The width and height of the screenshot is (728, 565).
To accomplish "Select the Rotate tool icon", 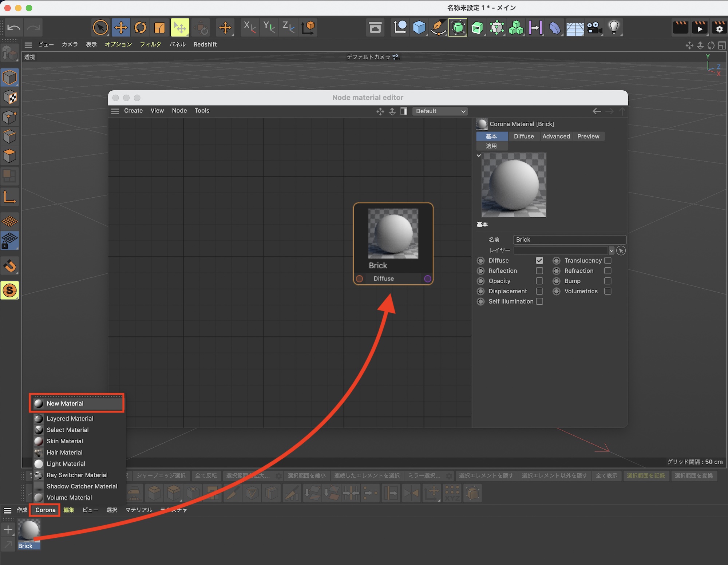I will [x=140, y=28].
